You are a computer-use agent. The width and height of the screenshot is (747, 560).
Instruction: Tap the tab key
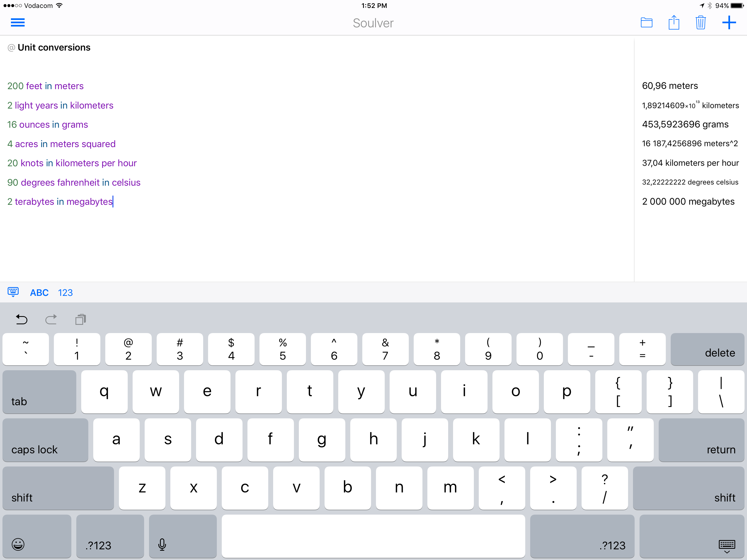tap(39, 392)
